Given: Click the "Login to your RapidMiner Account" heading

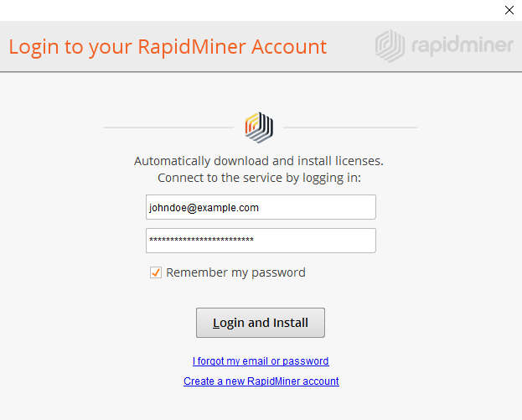Looking at the screenshot, I should [168, 46].
